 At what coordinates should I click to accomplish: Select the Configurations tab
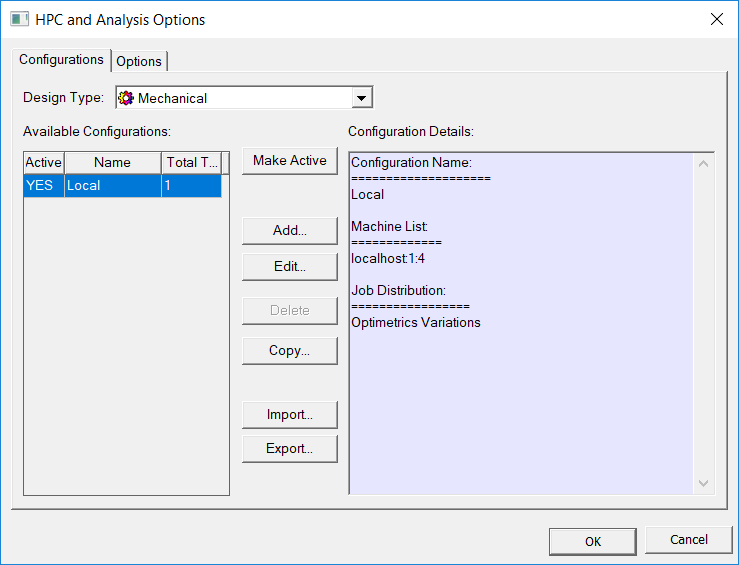(61, 60)
